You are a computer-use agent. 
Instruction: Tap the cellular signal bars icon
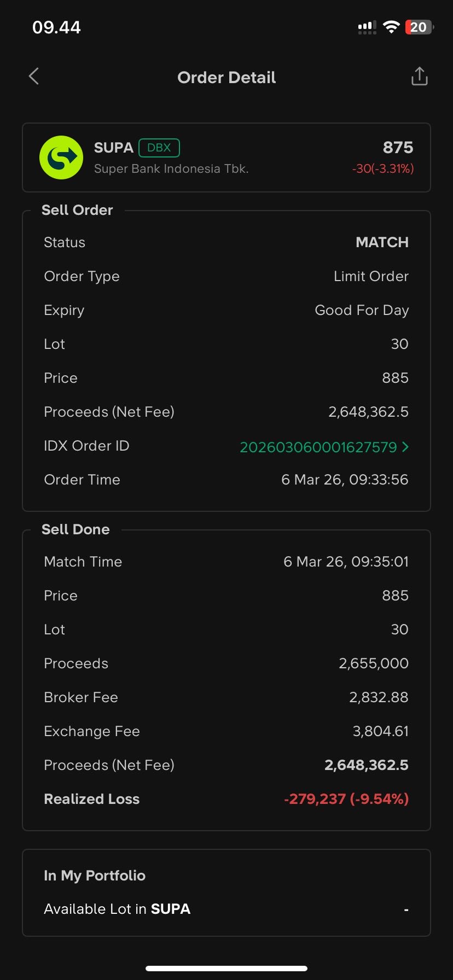(367, 27)
